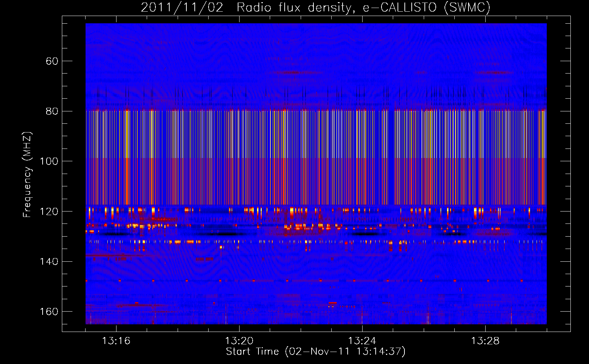
Task: Click the '13:28' time tick label
Action: [x=485, y=341]
